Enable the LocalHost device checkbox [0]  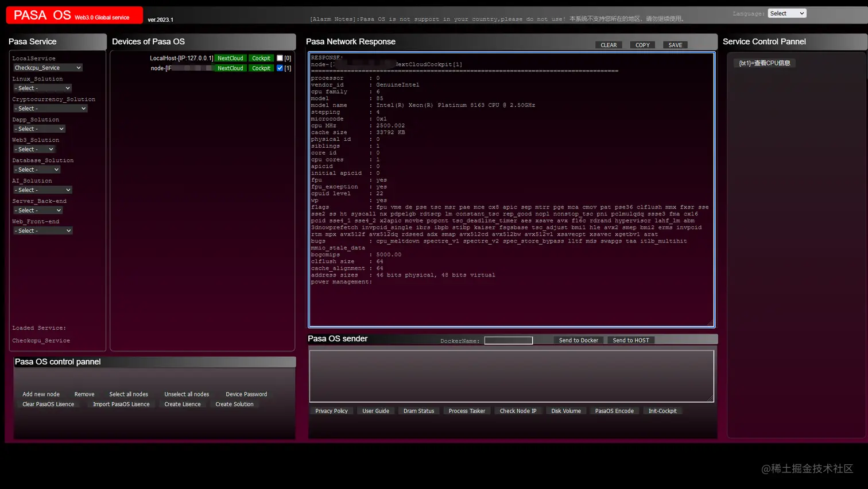[280, 58]
